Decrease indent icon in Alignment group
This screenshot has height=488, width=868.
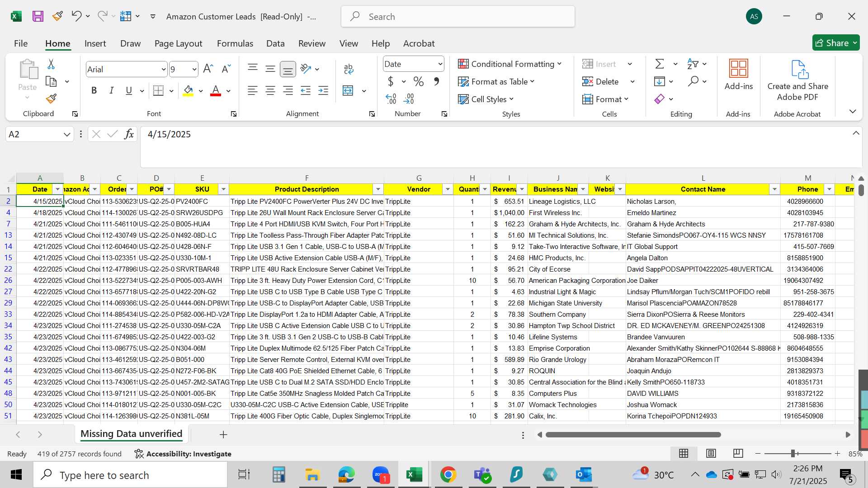tap(306, 91)
